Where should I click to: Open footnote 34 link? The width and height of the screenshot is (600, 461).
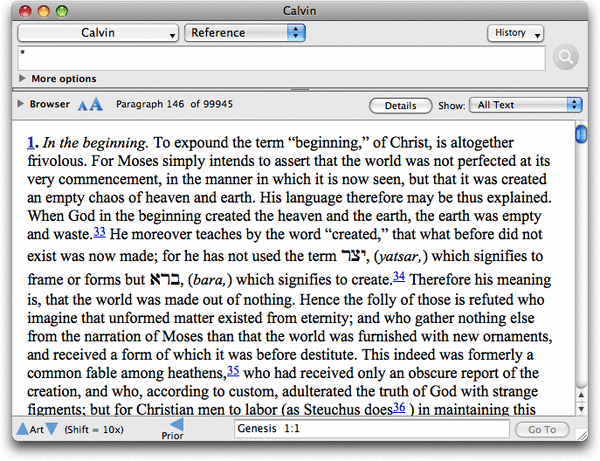click(399, 276)
